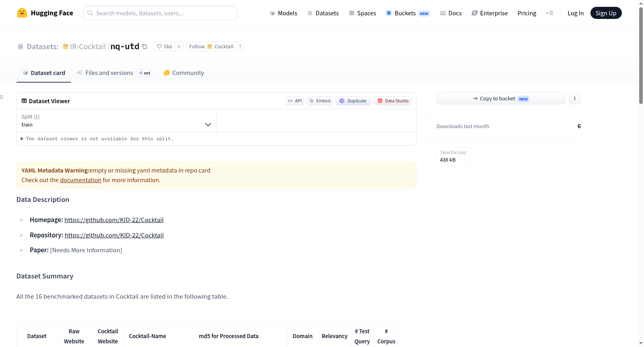This screenshot has height=347, width=644.
Task: Copy dataset name with the copy icon
Action: [x=144, y=46]
